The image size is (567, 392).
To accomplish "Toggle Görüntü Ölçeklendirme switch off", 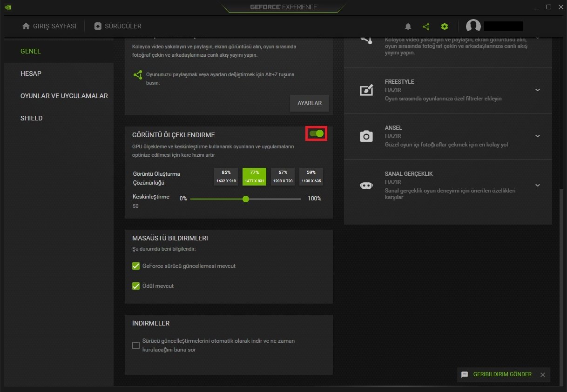I will point(317,133).
